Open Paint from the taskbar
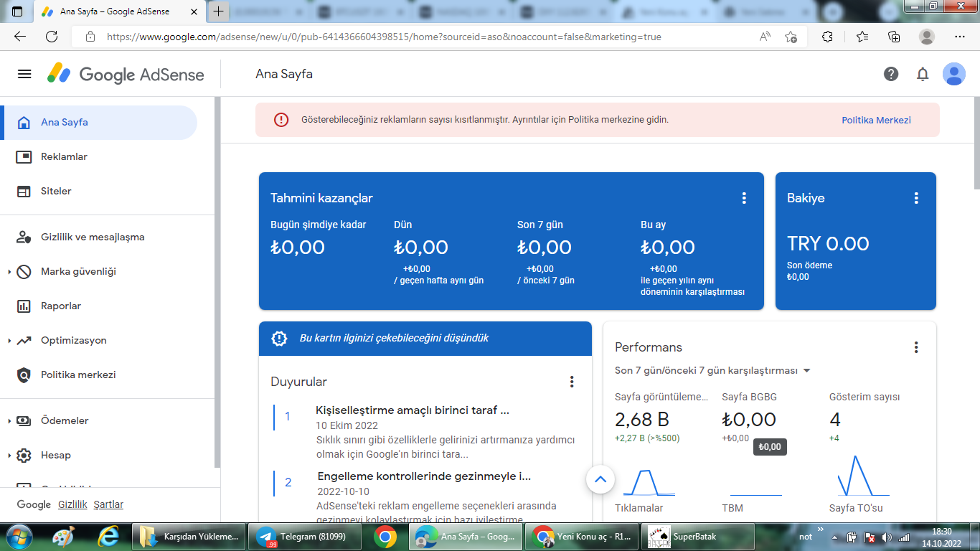This screenshot has height=551, width=980. point(64,537)
